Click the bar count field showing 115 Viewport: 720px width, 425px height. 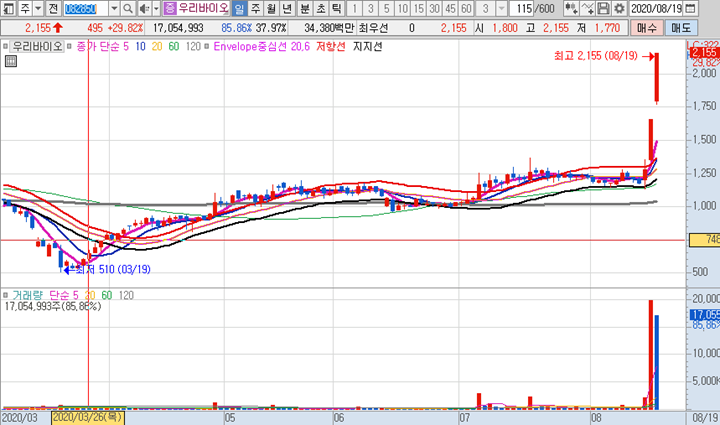(x=522, y=8)
